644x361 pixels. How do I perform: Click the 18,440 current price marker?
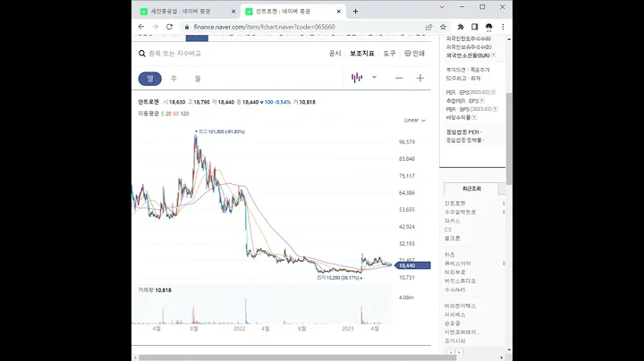412,265
